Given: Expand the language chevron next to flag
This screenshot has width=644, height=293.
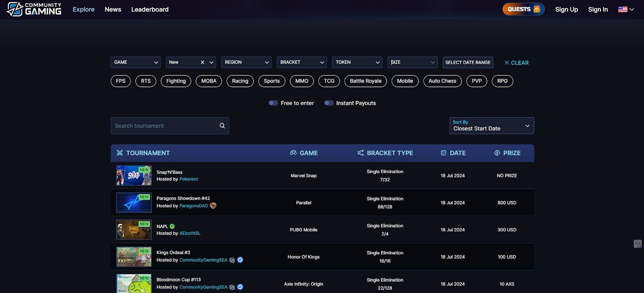Looking at the screenshot, I should tap(632, 9).
